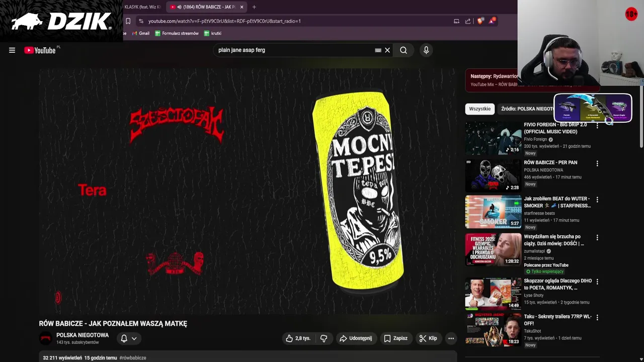Like the video with thumbs up
The width and height of the screenshot is (644, 362).
[298, 338]
